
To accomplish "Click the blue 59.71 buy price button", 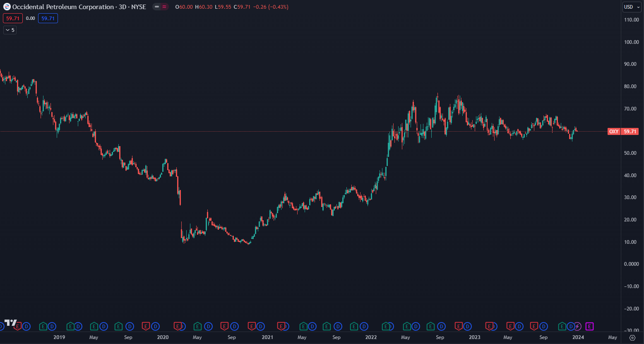I will (48, 18).
